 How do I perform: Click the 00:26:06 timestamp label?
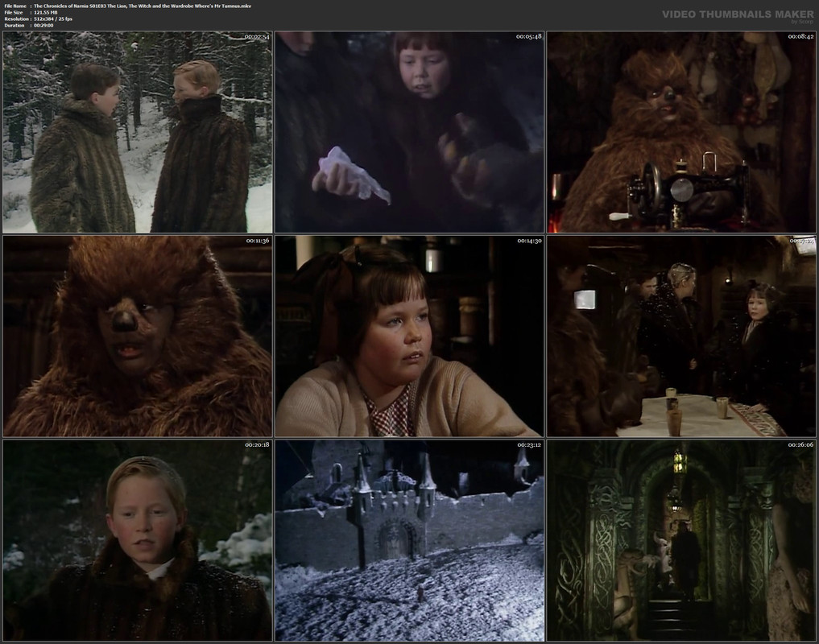click(800, 444)
